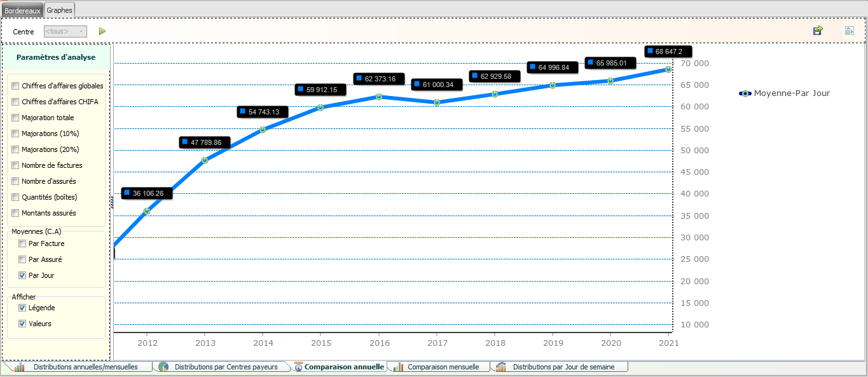This screenshot has height=377, width=868.
Task: Disable the Légende display checkbox
Action: 22,308
